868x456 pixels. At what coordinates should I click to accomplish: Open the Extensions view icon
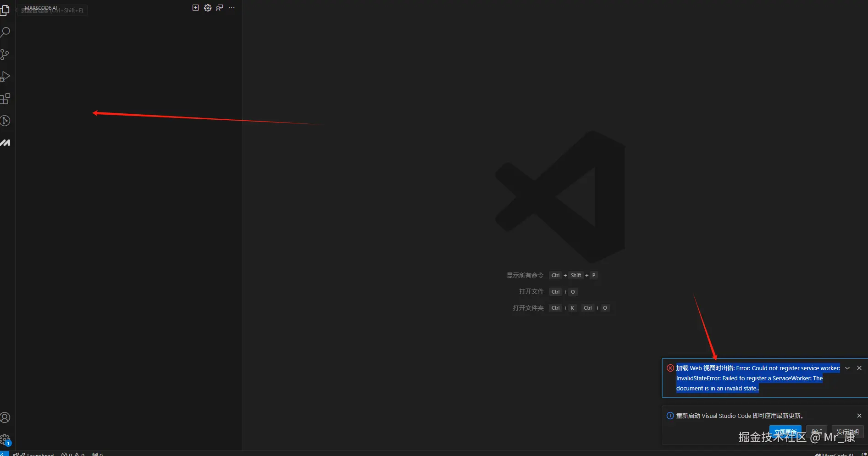click(x=5, y=99)
